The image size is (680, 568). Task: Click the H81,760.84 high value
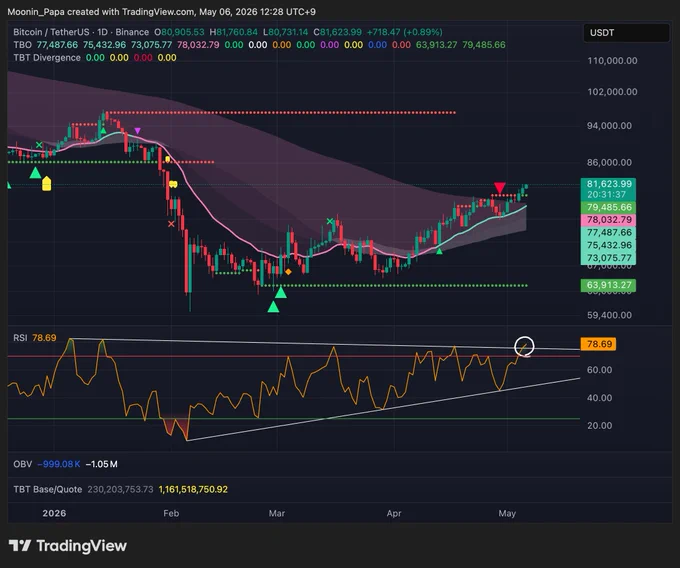[x=233, y=32]
